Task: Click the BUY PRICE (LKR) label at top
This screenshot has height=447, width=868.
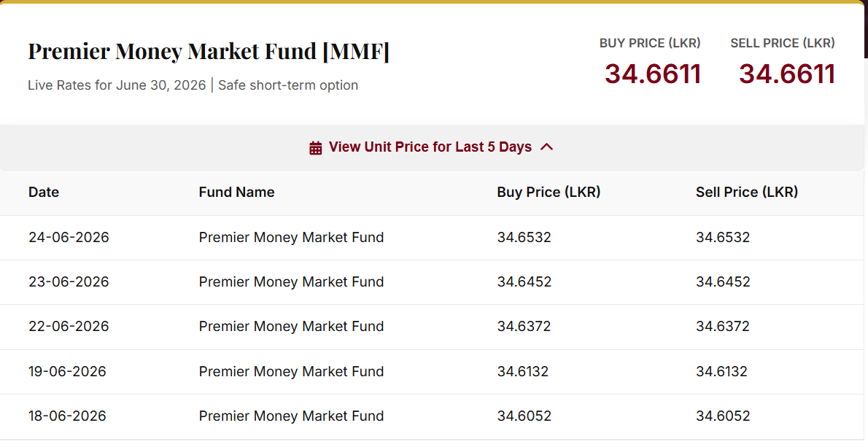Action: point(650,43)
